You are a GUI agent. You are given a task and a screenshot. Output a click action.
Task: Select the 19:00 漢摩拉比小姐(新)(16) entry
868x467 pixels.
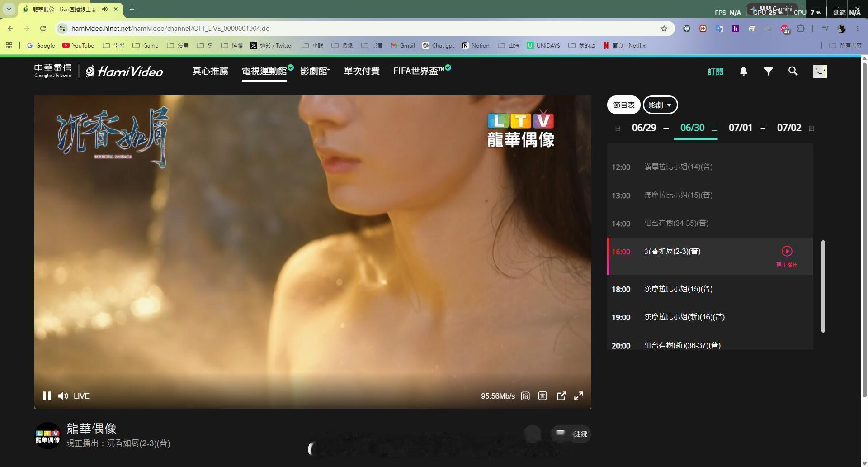[710, 317]
